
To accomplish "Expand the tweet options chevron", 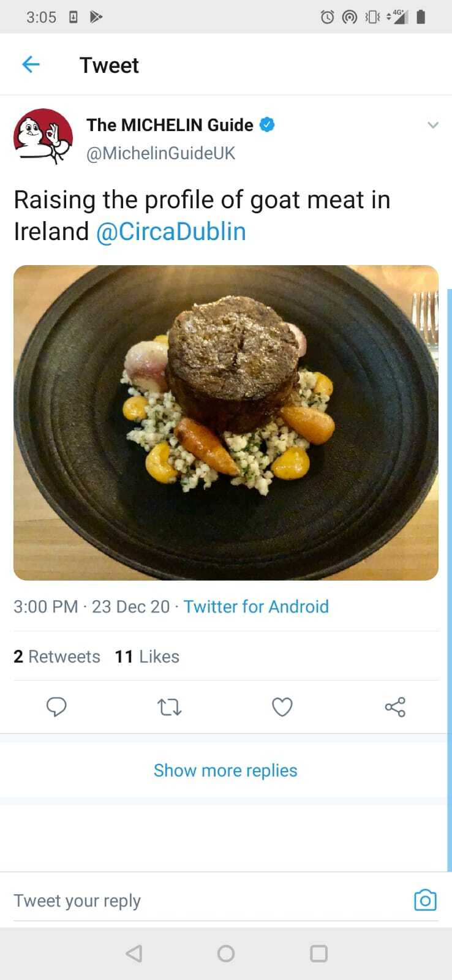I will click(x=433, y=126).
